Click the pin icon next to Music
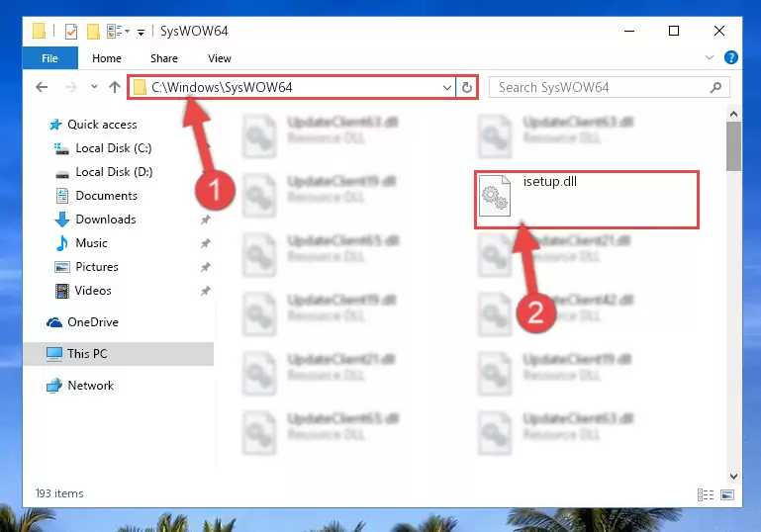This screenshot has width=761, height=532. tap(206, 243)
